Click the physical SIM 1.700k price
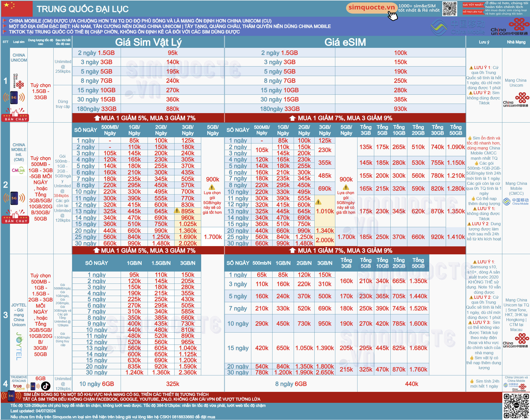The width and height of the screenshot is (530, 420). pos(213,237)
